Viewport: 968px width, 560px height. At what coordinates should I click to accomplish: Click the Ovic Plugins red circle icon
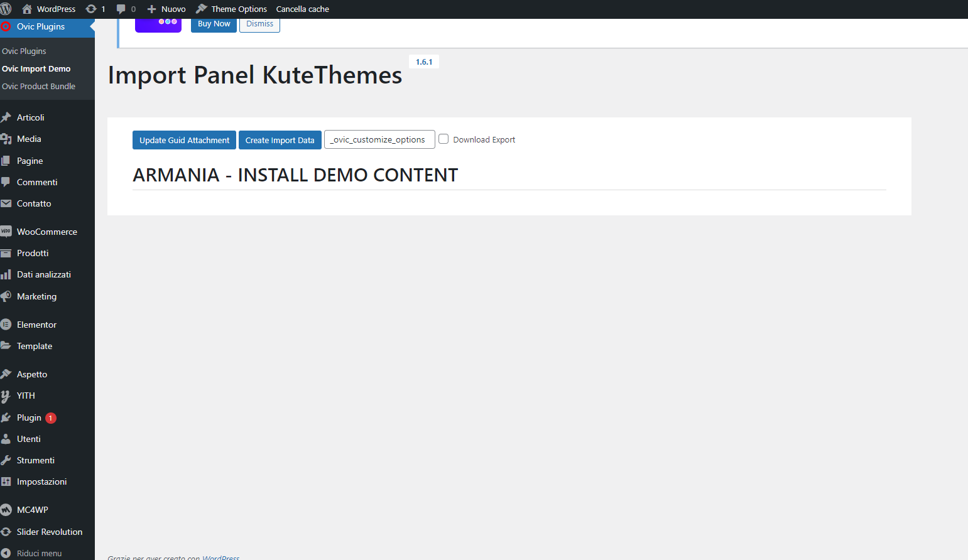point(6,26)
